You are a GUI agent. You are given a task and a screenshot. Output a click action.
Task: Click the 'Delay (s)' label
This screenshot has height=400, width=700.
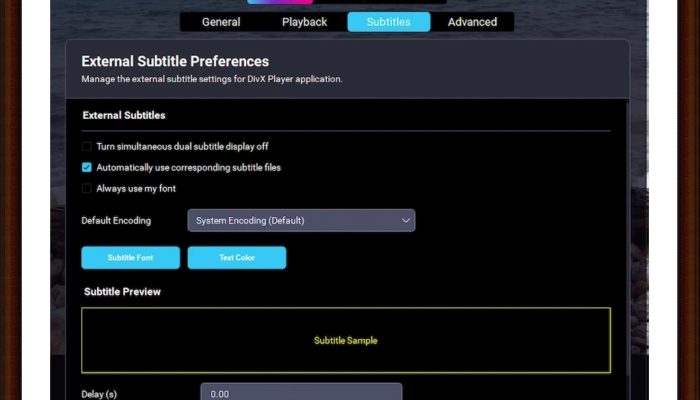(x=99, y=394)
